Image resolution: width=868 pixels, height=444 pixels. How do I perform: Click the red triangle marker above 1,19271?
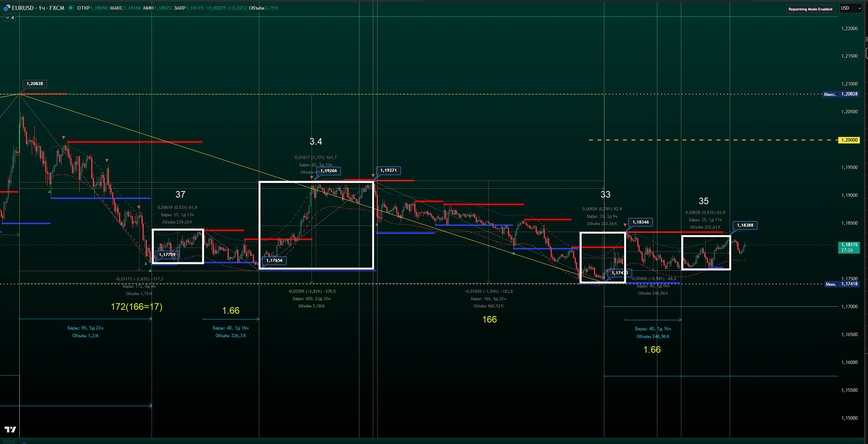(373, 176)
